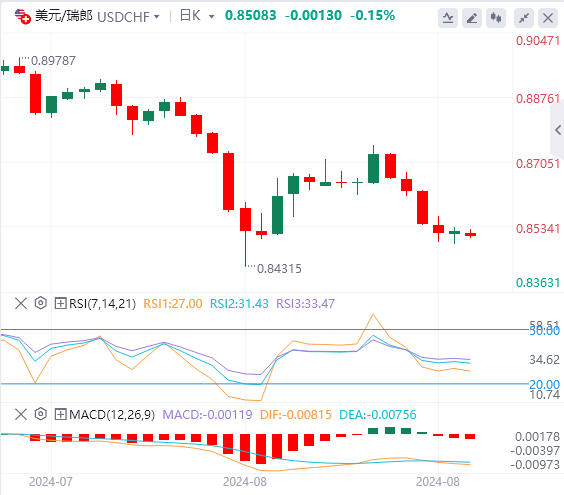Click the RSI1:27.00 value
Viewport: 564px width, 495px height.
pyautogui.click(x=173, y=304)
